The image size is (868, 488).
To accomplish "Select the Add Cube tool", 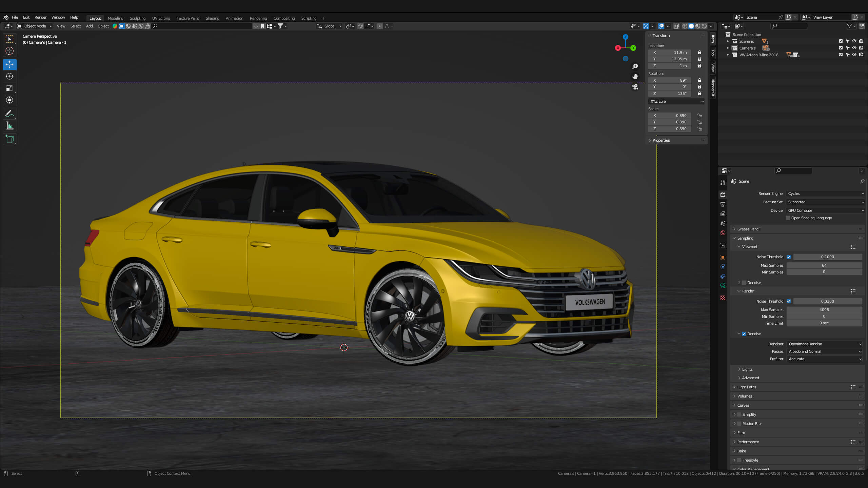I will tap(9, 139).
